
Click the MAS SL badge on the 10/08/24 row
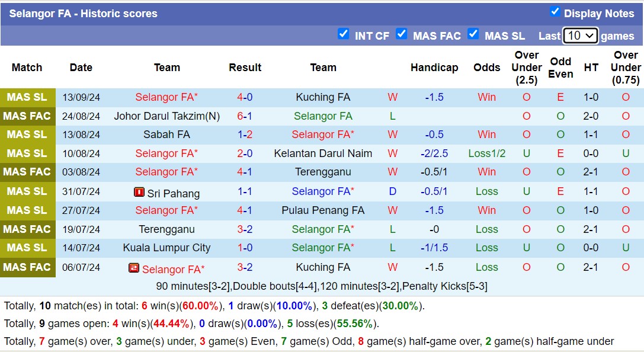[28, 153]
